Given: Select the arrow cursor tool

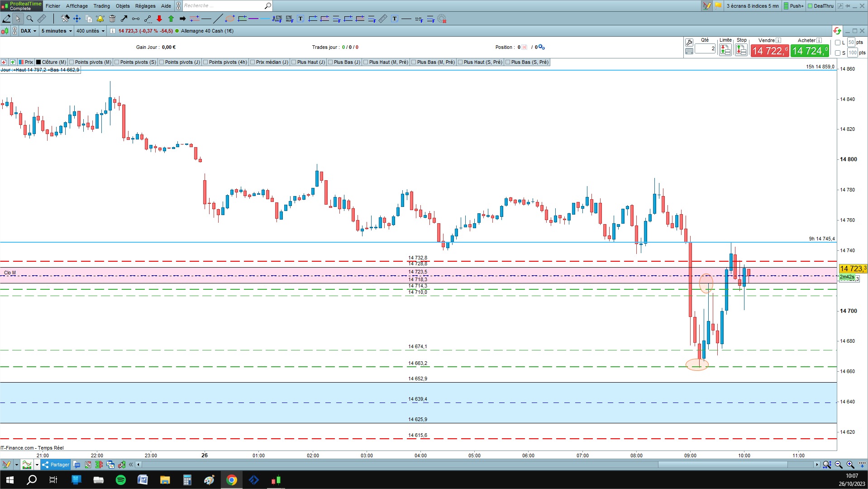Looking at the screenshot, I should (18, 19).
